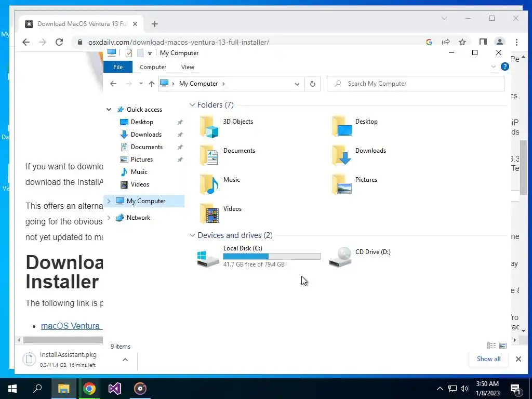Close the Chrome downloads bar
The height and width of the screenshot is (399, 532).
click(x=518, y=359)
